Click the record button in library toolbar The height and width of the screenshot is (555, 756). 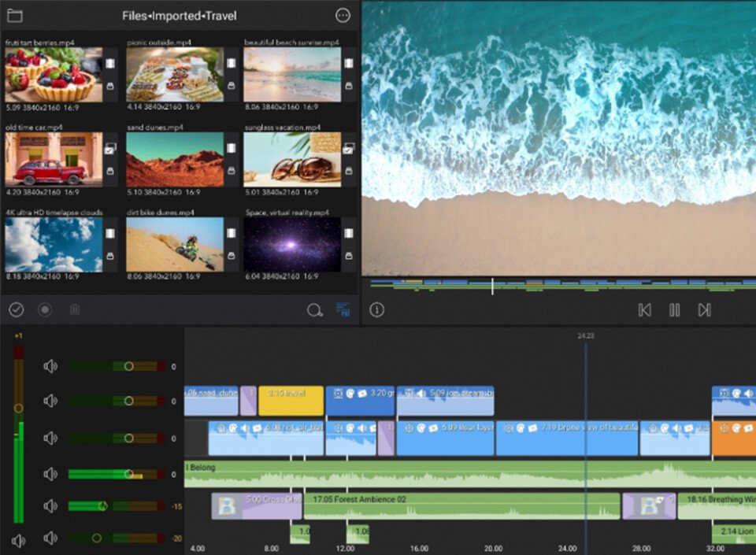pyautogui.click(x=45, y=309)
